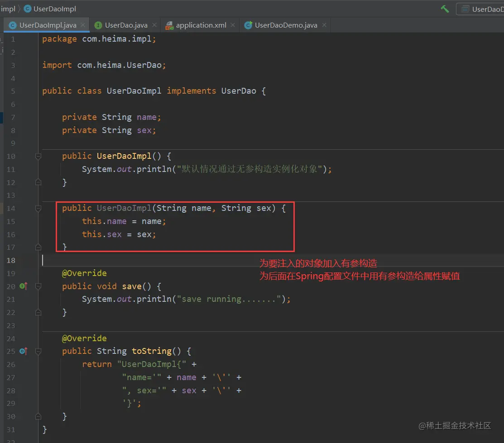
Task: Click the '@Override' annotation on line 24
Action: click(84, 338)
